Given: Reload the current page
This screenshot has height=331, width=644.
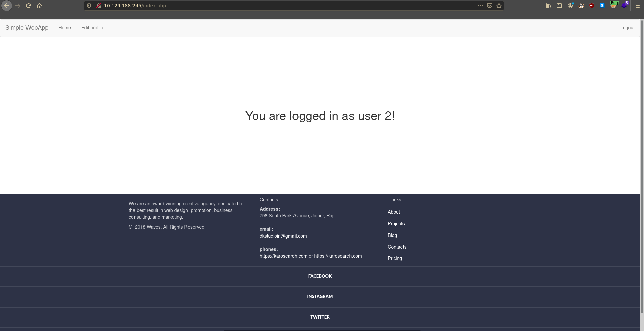Looking at the screenshot, I should pos(29,6).
